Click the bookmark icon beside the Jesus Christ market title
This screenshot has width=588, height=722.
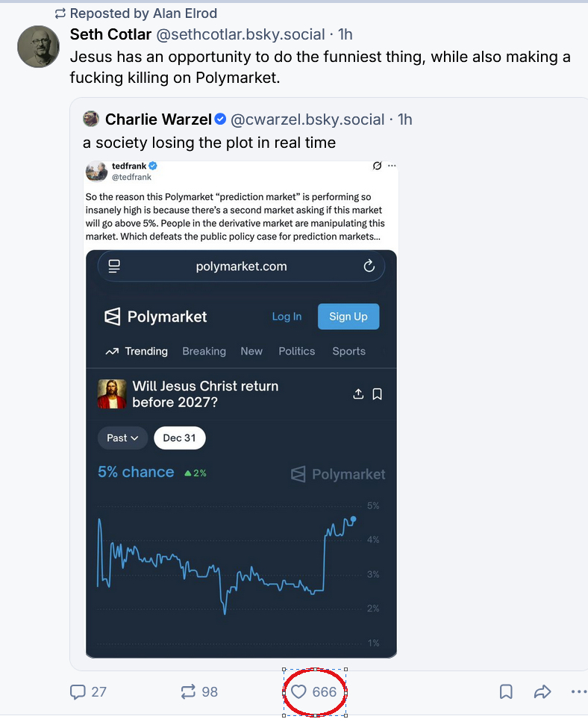click(378, 393)
